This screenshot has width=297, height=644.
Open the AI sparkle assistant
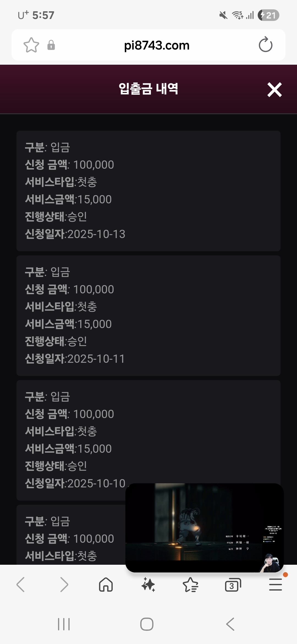point(148,585)
